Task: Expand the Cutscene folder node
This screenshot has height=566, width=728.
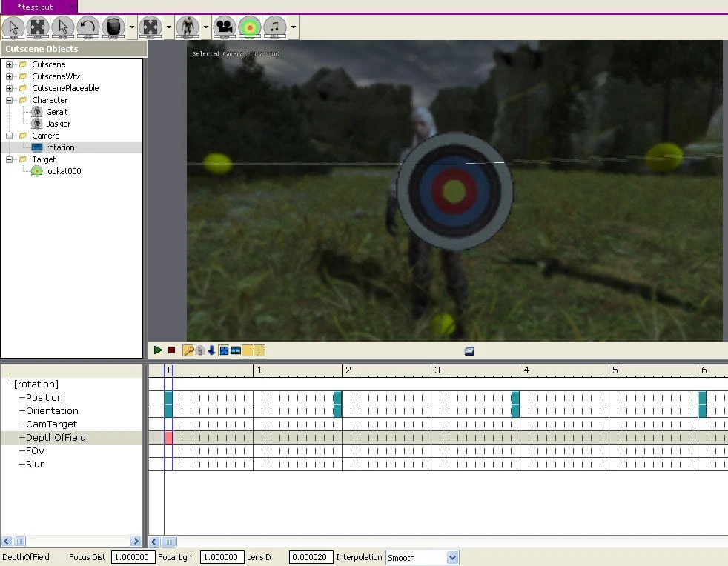Action: point(9,64)
